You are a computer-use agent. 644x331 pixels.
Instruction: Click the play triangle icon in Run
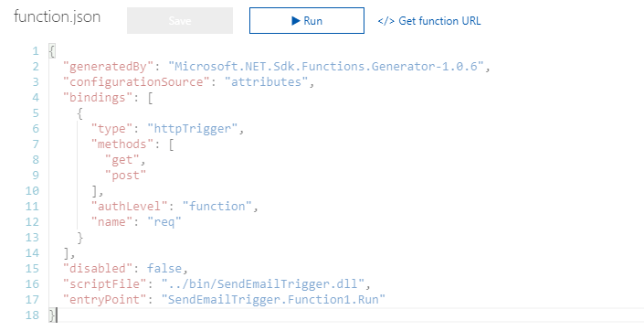pyautogui.click(x=296, y=20)
